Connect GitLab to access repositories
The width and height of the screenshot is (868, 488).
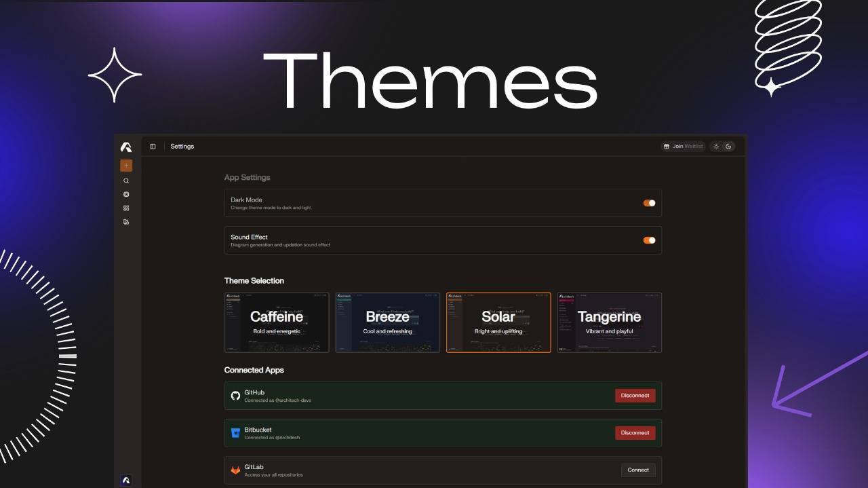pos(637,470)
